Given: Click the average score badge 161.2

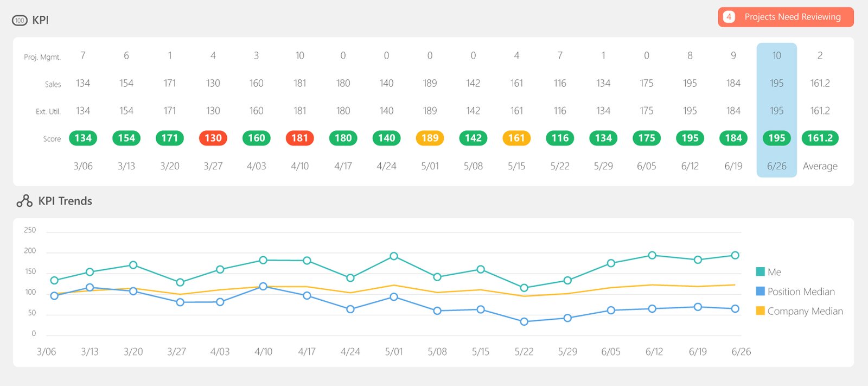Looking at the screenshot, I should tap(820, 138).
